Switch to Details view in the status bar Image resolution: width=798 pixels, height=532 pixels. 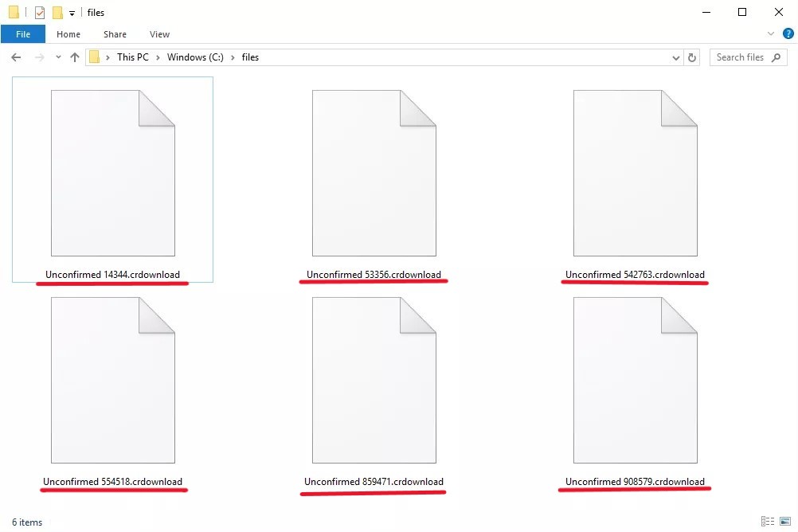click(x=767, y=522)
